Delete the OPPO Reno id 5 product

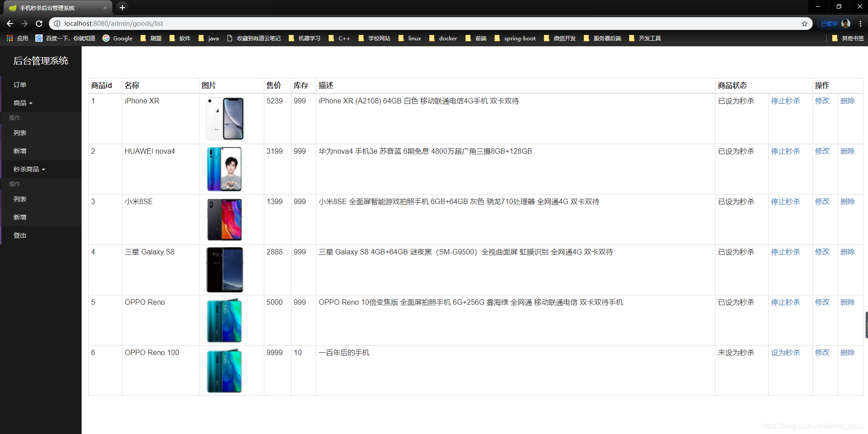pyautogui.click(x=848, y=302)
